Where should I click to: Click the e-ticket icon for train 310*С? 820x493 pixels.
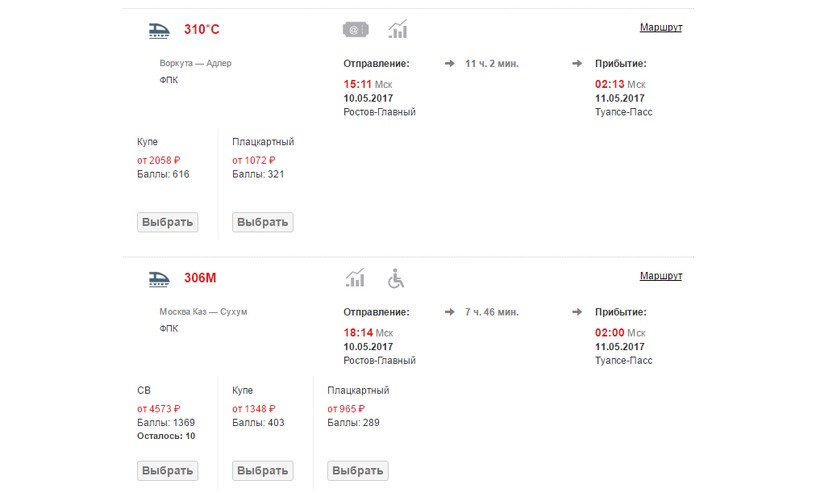point(356,29)
